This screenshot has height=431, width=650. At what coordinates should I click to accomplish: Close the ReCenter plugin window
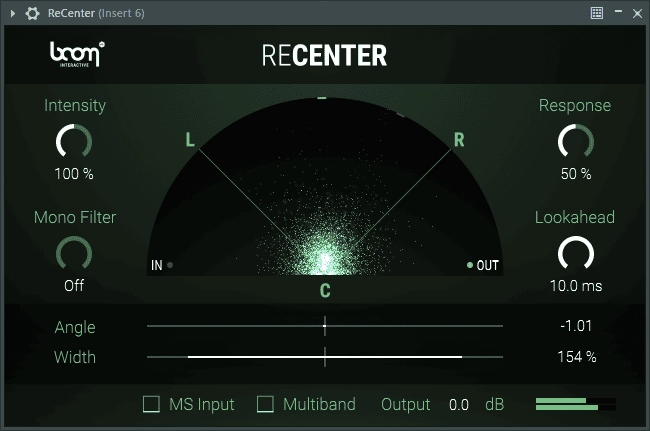pyautogui.click(x=638, y=13)
